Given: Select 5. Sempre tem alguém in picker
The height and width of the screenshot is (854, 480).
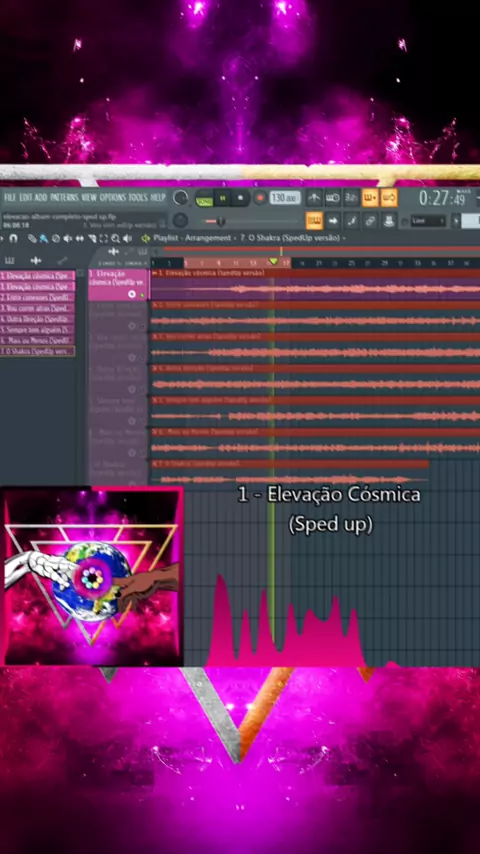Looking at the screenshot, I should (x=37, y=330).
